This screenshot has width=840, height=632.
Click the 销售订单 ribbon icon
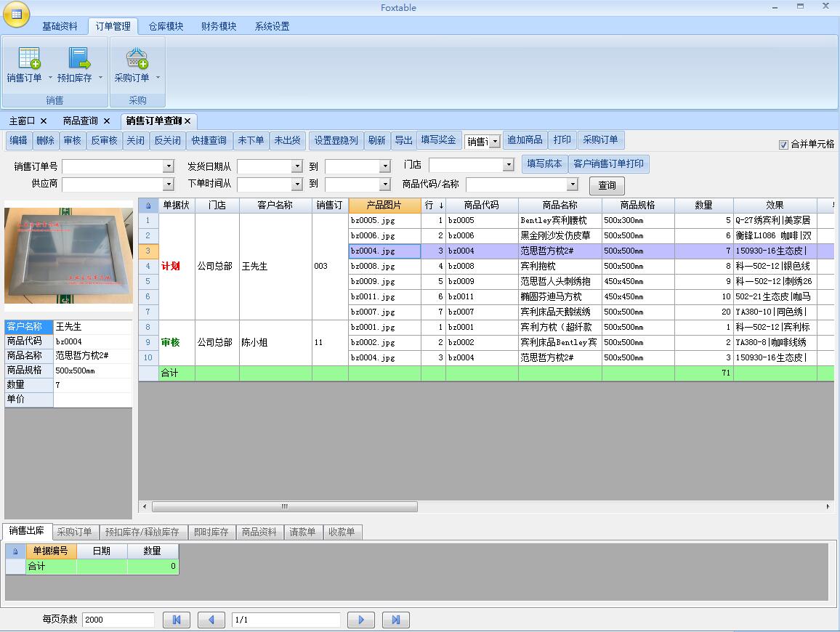(28, 59)
